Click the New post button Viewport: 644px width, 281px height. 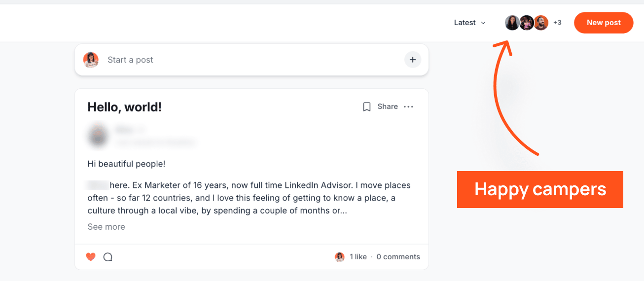click(603, 23)
